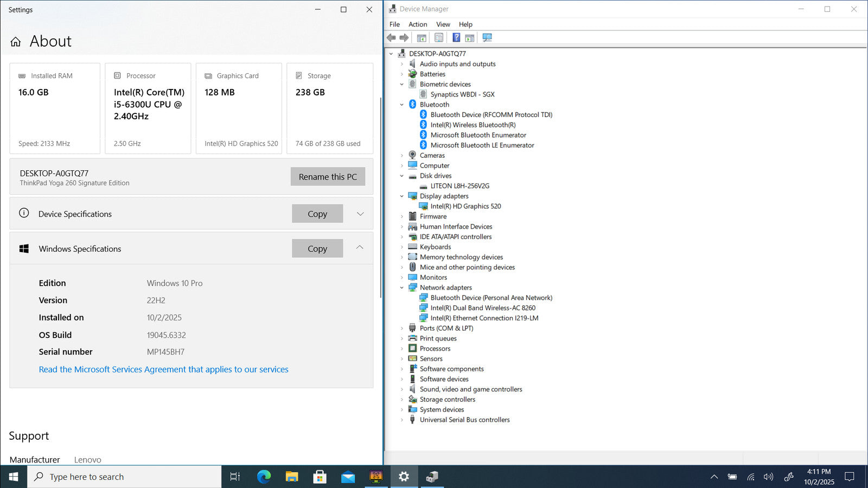The image size is (868, 488).
Task: Open Microsoft Edge from the taskbar
Action: click(x=264, y=477)
